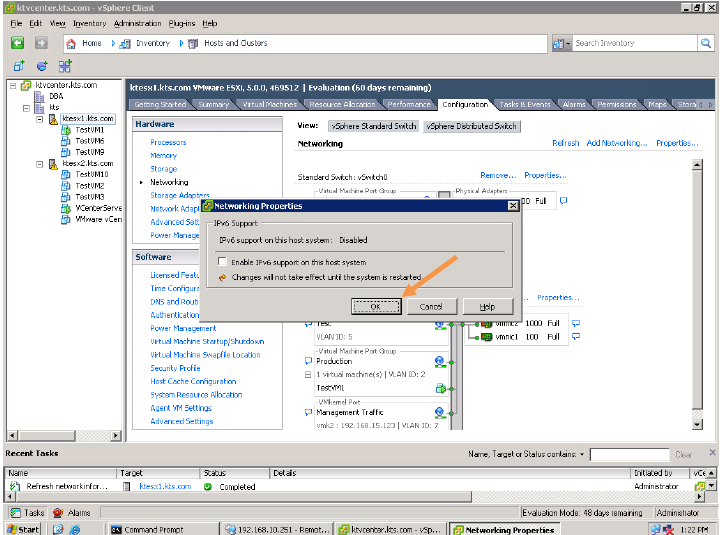
Task: Open the Name, Target or Status contains dropdown
Action: tap(582, 454)
